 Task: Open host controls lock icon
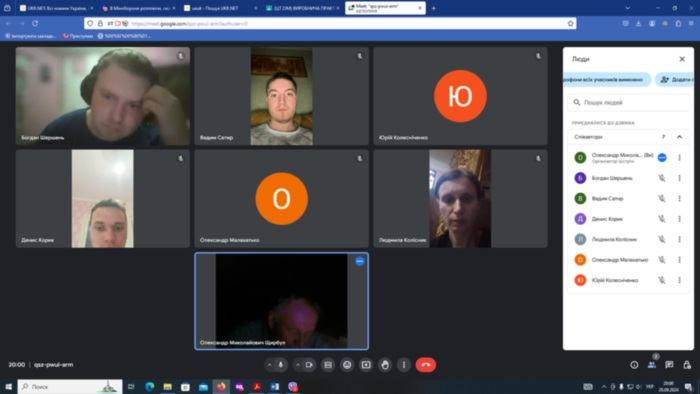[x=687, y=365]
